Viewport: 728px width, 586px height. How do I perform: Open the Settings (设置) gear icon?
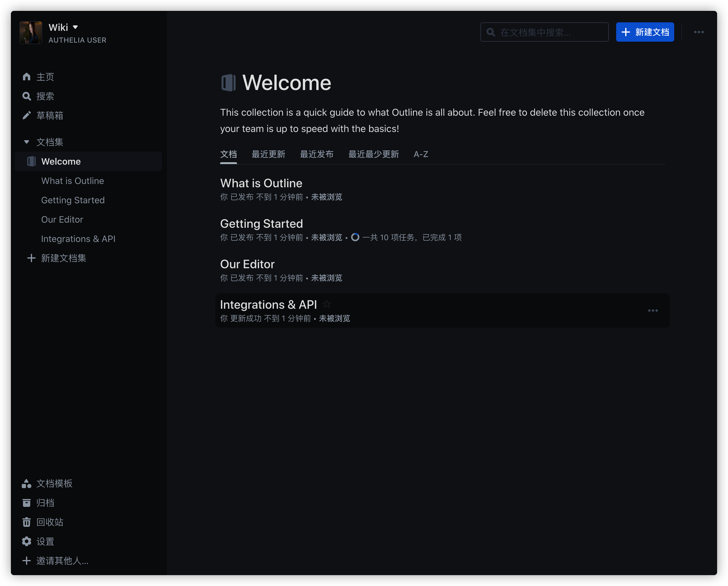click(x=27, y=541)
